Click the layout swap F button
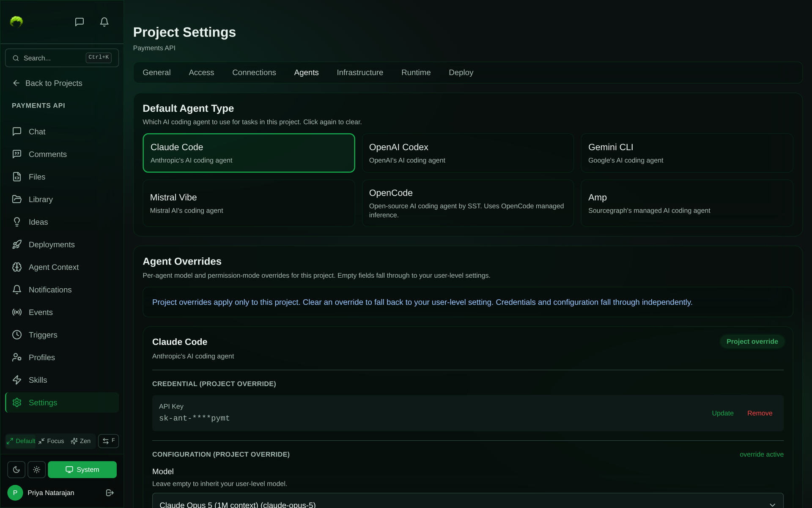Screen dimensions: 812x508 108,441
